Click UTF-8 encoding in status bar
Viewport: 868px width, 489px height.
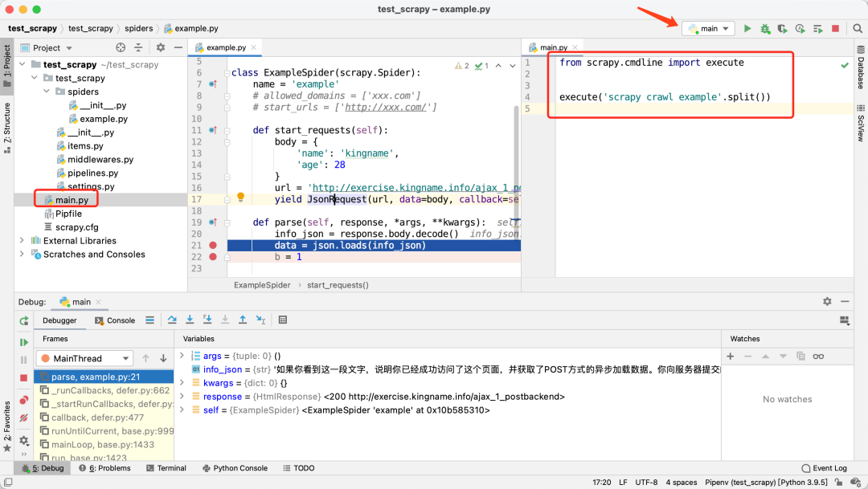point(646,483)
